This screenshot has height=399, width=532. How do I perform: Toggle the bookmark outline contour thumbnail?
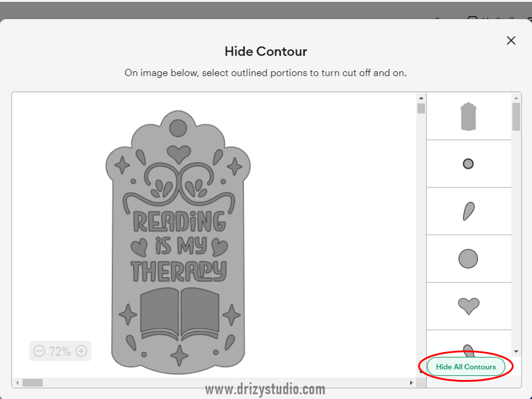468,116
